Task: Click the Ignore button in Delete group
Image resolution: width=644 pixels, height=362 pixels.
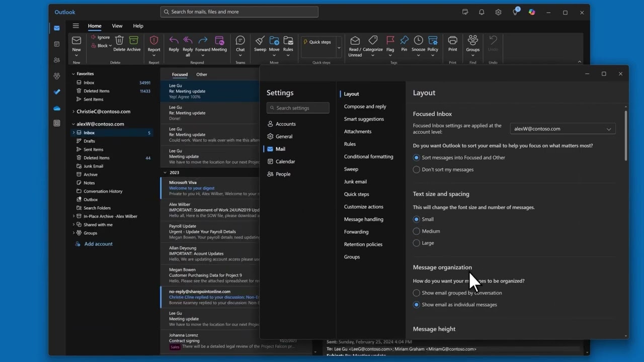Action: (x=101, y=37)
